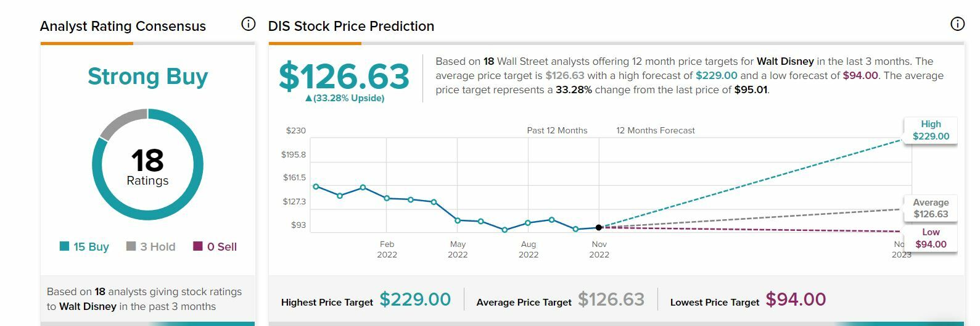
Task: Click the gray Hold legend square
Action: tap(131, 246)
